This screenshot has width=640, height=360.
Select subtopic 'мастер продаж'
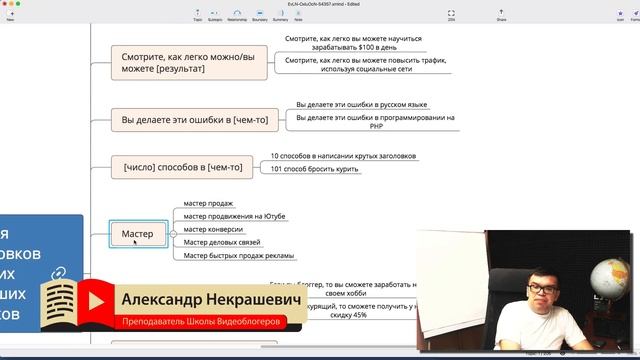[x=208, y=203]
